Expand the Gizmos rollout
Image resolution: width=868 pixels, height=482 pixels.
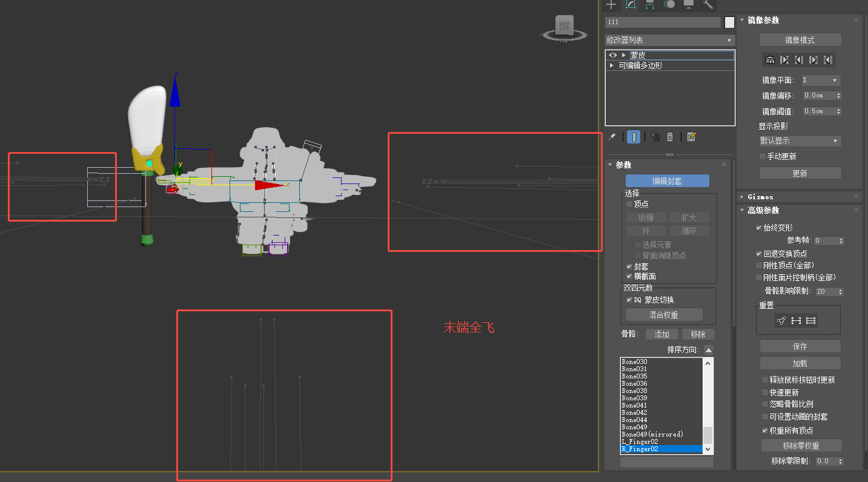(760, 197)
